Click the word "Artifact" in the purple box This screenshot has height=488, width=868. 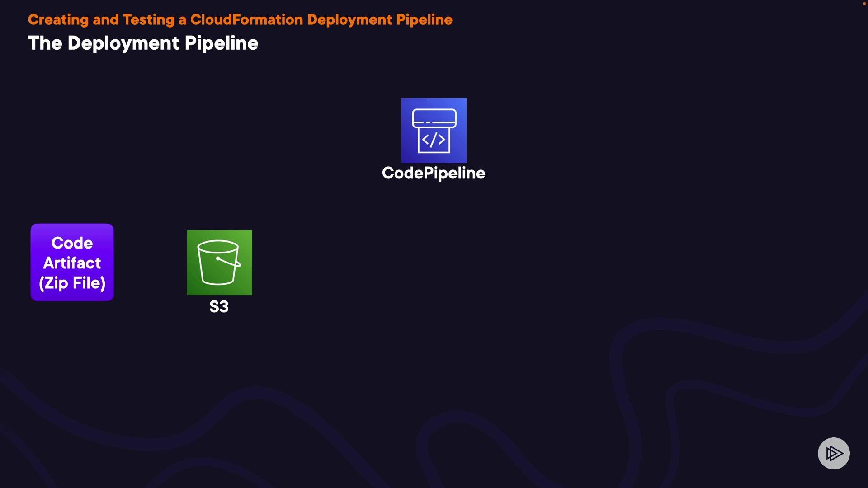[x=72, y=263]
